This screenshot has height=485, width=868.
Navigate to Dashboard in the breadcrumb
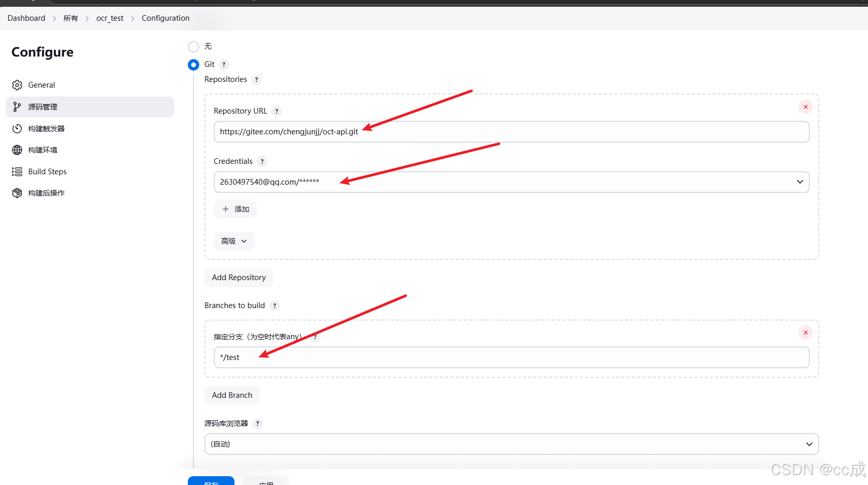point(26,18)
